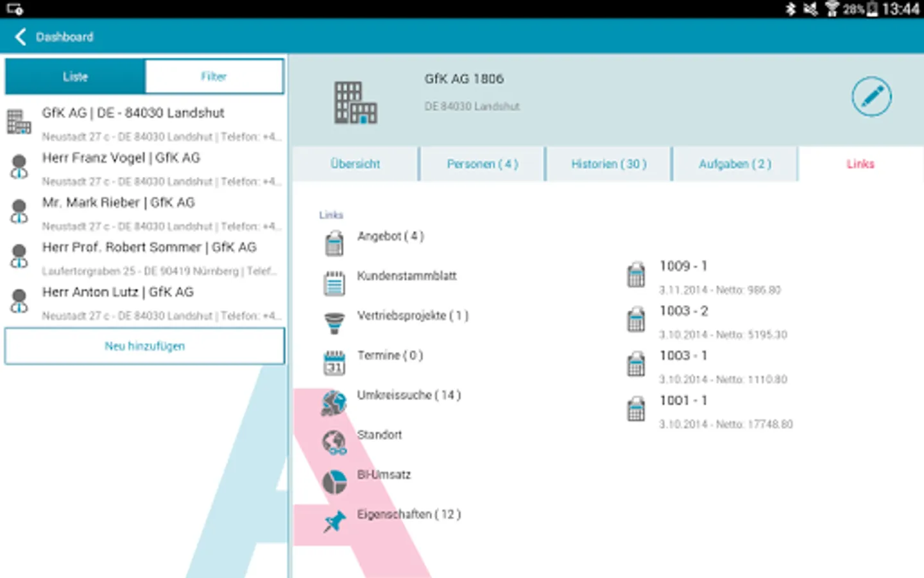Click the Umkreissuche globe icon

point(334,403)
